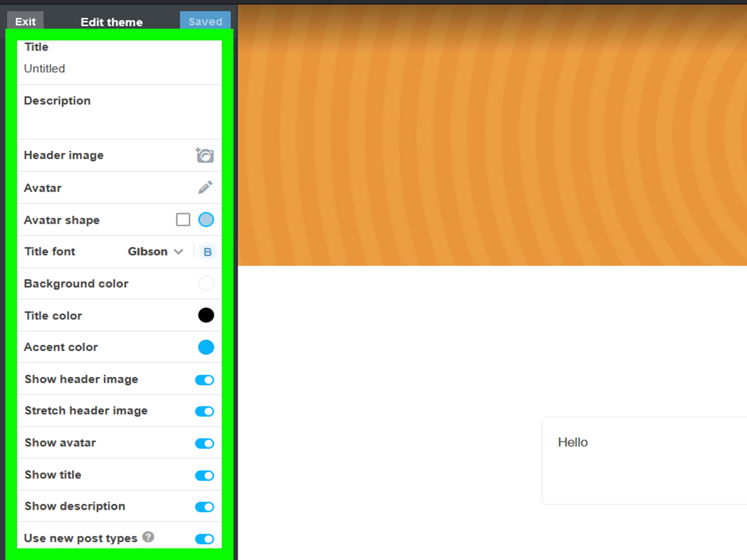Open the Background color swatch
The height and width of the screenshot is (560, 747).
[x=206, y=283]
